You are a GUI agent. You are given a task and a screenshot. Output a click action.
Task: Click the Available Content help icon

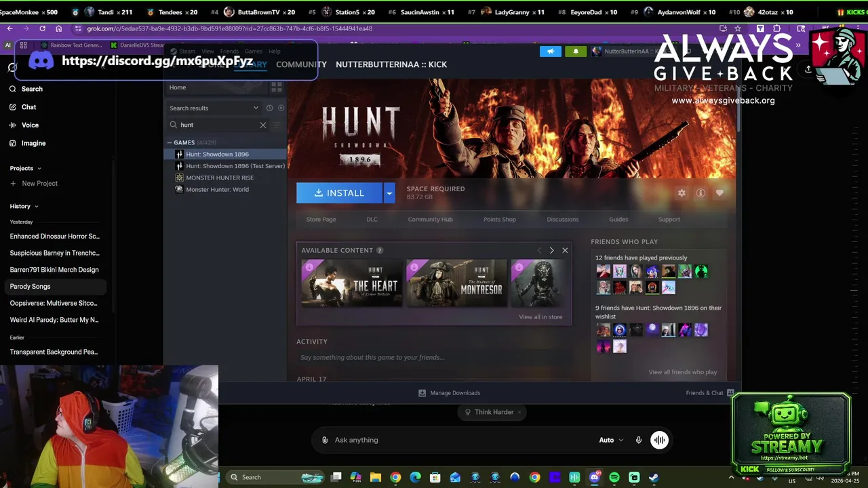[380, 251]
